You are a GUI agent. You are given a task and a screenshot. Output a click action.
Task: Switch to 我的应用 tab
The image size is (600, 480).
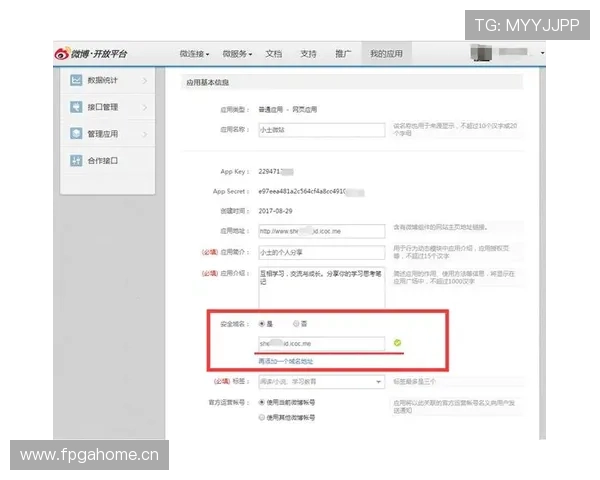coord(386,54)
